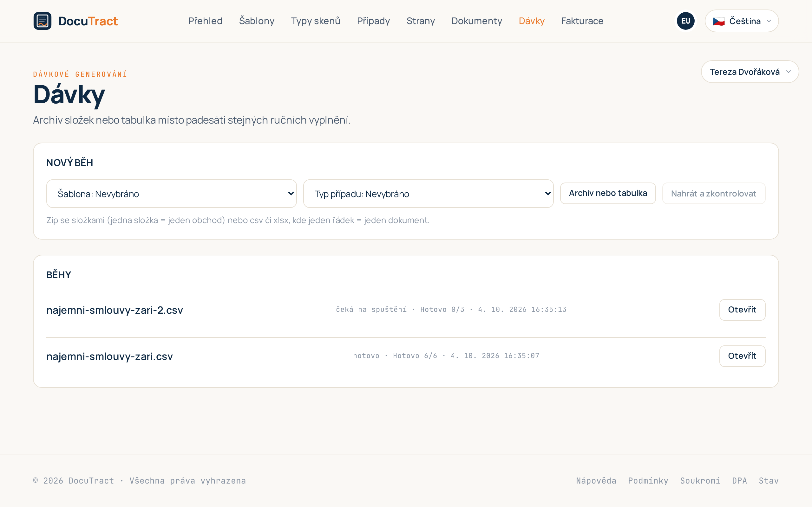Click the Archiv nebo tabulka button
The image size is (812, 507).
tap(608, 193)
